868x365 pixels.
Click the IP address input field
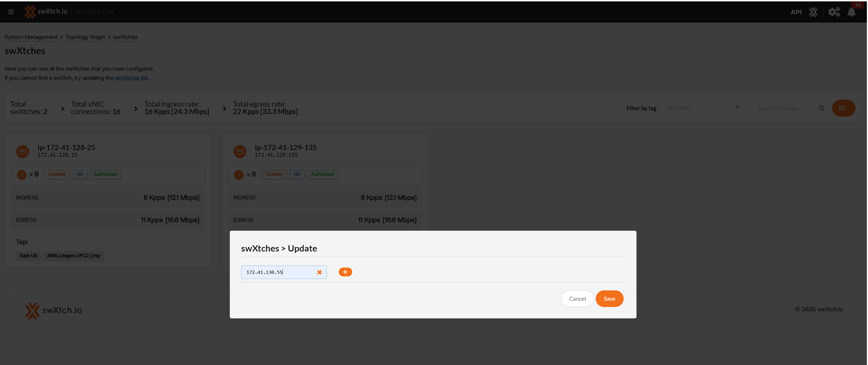point(279,272)
